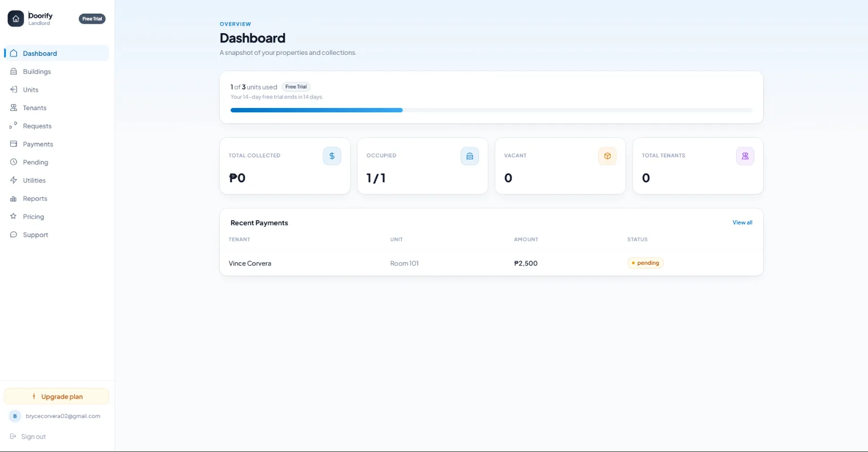Viewport: 868px width, 452px height.
Task: Click the Free Trial badge in sidebar header
Action: 92,18
